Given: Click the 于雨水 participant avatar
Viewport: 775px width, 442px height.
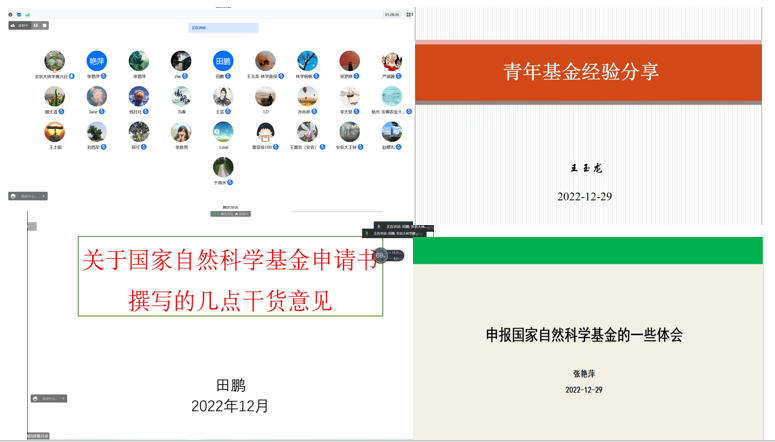Looking at the screenshot, I should [x=223, y=166].
